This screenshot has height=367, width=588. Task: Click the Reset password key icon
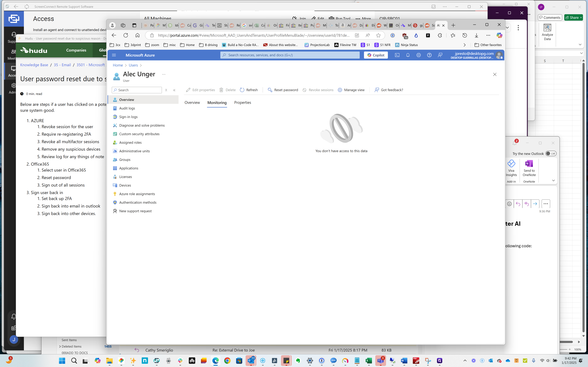[270, 90]
